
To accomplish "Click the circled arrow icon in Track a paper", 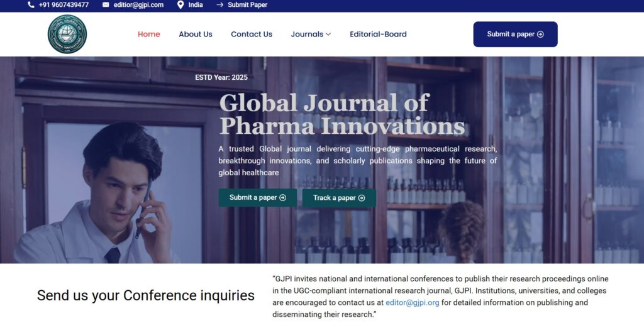I will point(361,198).
